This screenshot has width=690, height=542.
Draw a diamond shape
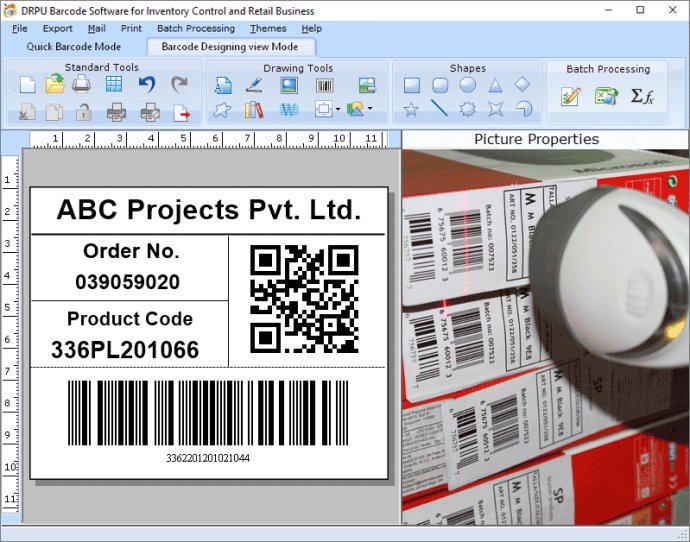[x=522, y=84]
